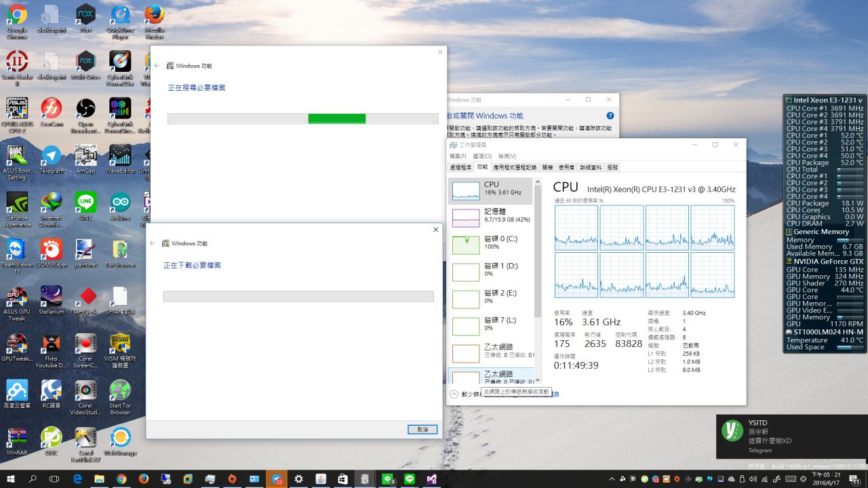Switch to the 服務 (Services) tab

612,167
